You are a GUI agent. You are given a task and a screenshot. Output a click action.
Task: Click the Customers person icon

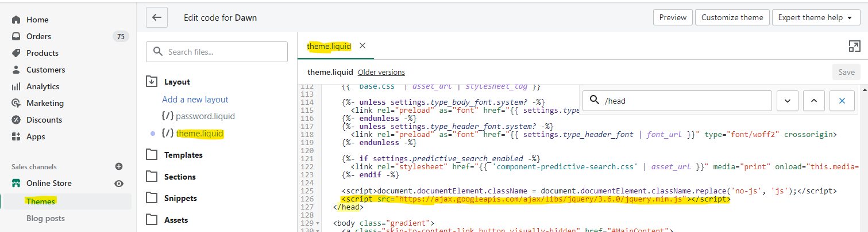pyautogui.click(x=16, y=70)
